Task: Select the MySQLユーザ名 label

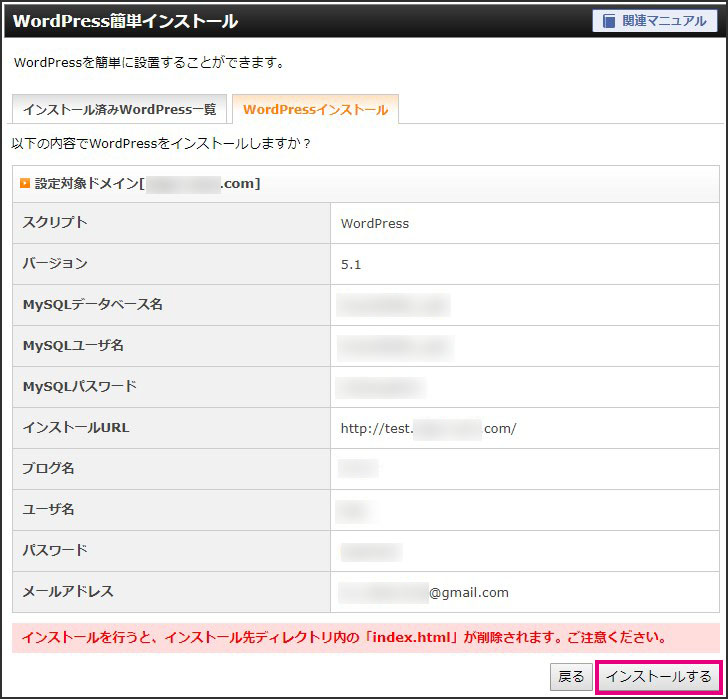Action: (x=73, y=345)
